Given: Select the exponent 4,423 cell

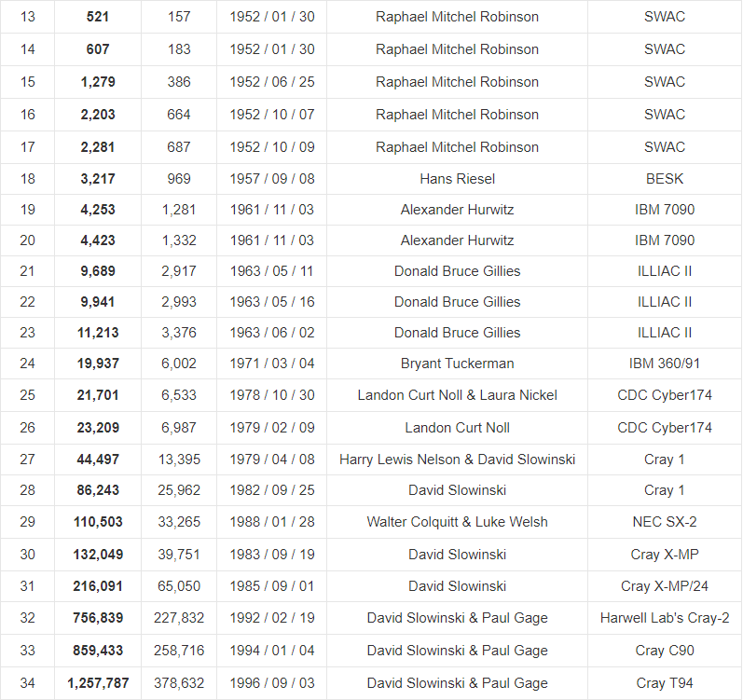Looking at the screenshot, I should tap(98, 240).
